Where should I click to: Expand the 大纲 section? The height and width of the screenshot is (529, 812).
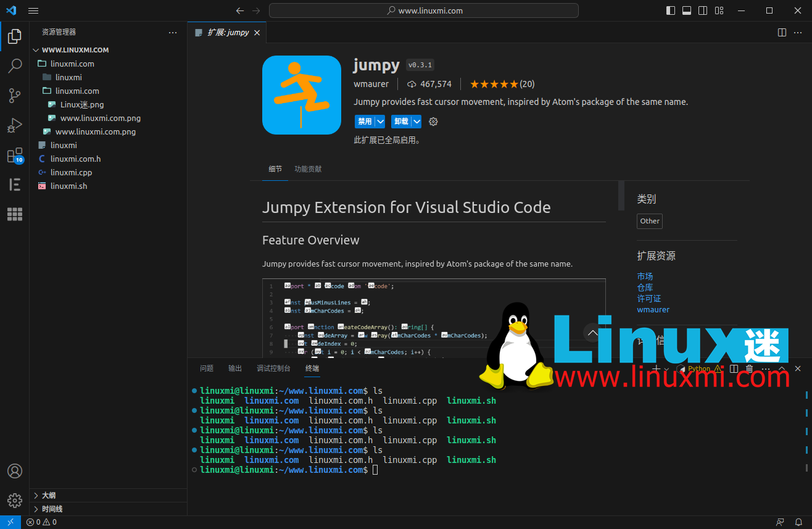pos(109,496)
